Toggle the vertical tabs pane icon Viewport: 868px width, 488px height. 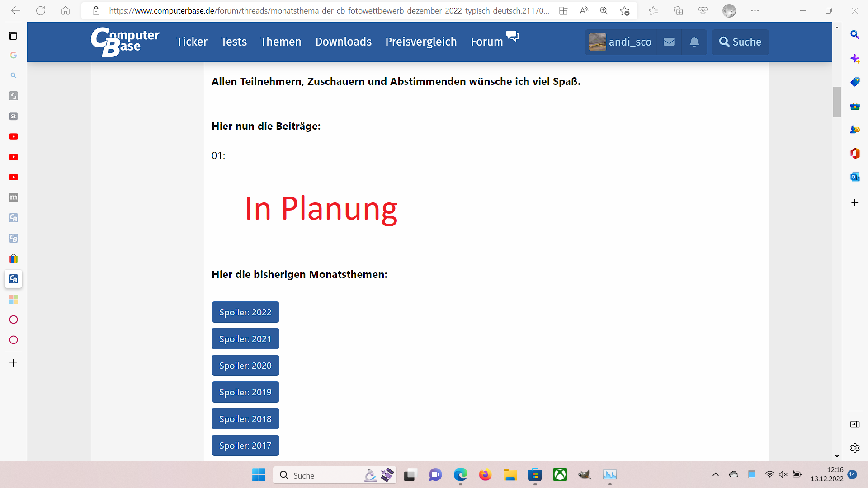tap(13, 36)
